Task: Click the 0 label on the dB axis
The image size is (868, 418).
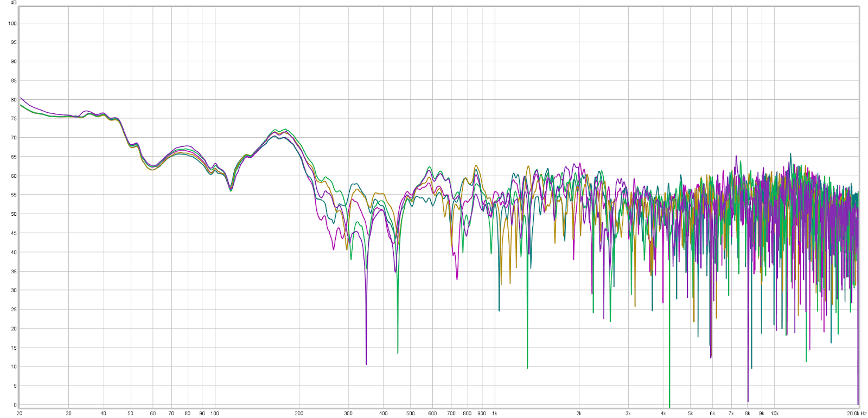Action: [x=15, y=405]
